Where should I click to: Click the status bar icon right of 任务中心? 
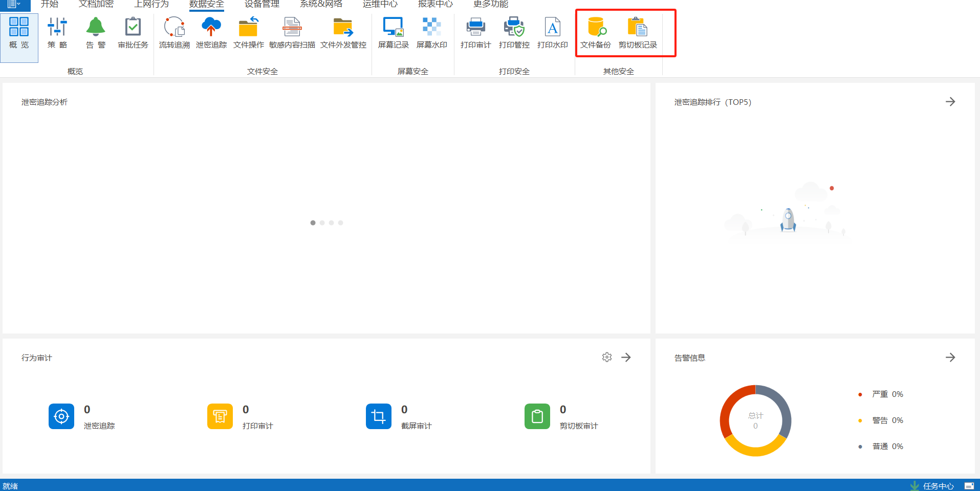969,486
